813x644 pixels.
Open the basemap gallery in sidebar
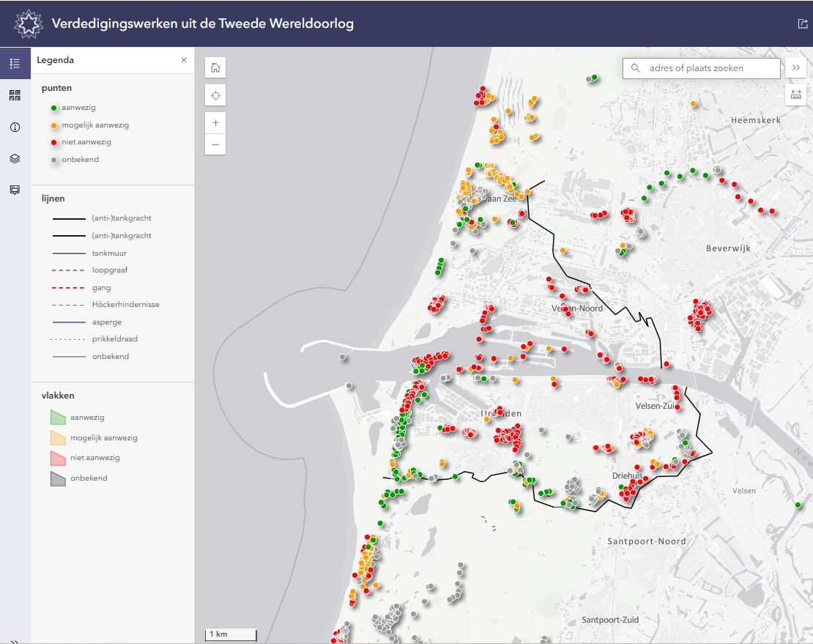[x=15, y=95]
